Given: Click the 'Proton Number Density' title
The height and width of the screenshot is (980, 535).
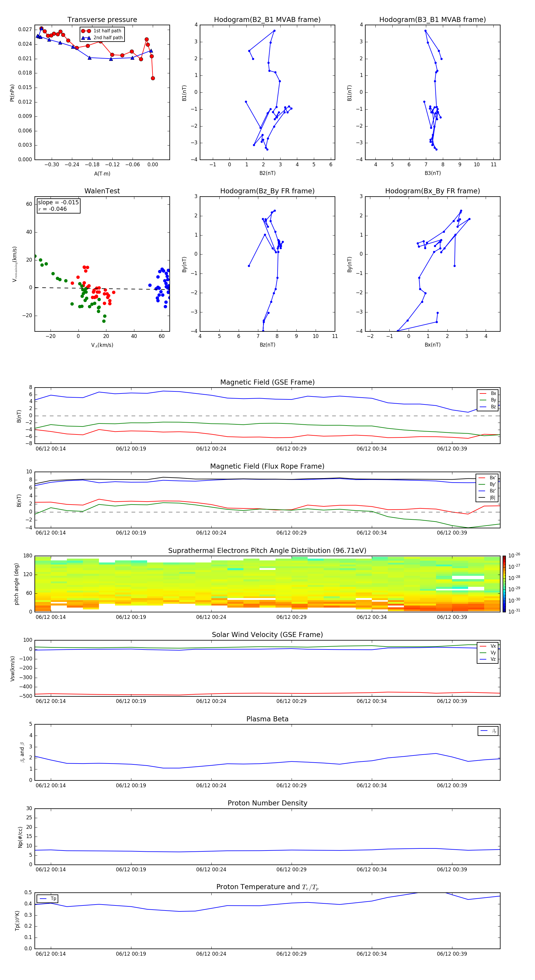Looking at the screenshot, I should [267, 803].
